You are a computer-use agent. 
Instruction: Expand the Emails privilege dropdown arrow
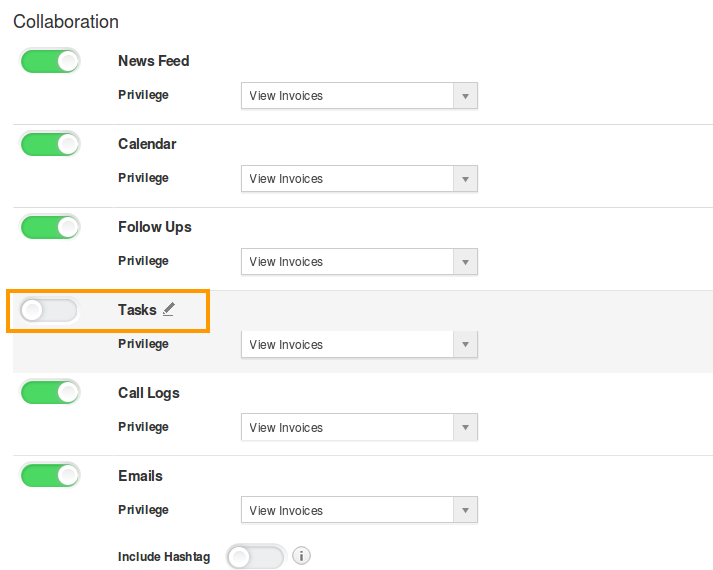point(465,510)
